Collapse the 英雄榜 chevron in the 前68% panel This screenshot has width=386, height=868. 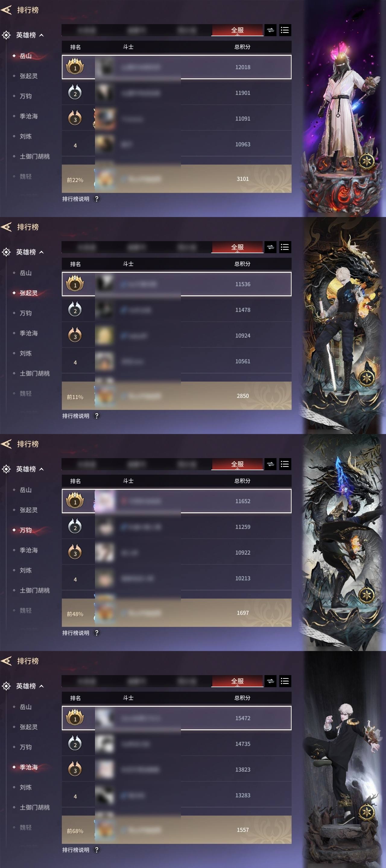coord(42,686)
